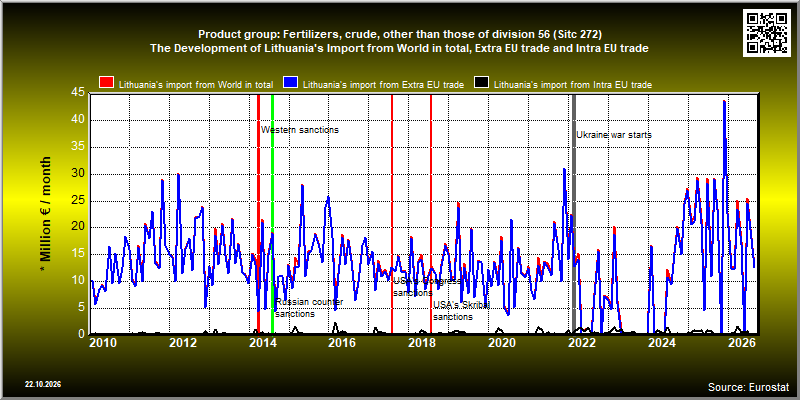Click the y-axis value 20

(x=78, y=227)
